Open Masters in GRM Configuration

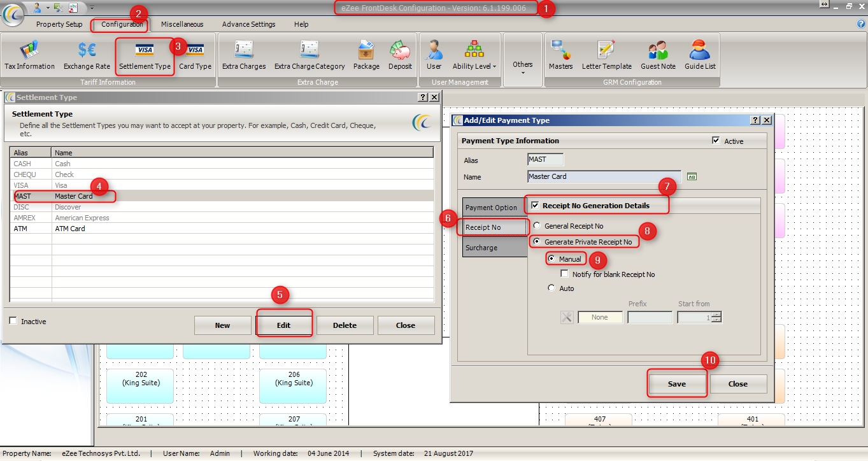pos(561,55)
